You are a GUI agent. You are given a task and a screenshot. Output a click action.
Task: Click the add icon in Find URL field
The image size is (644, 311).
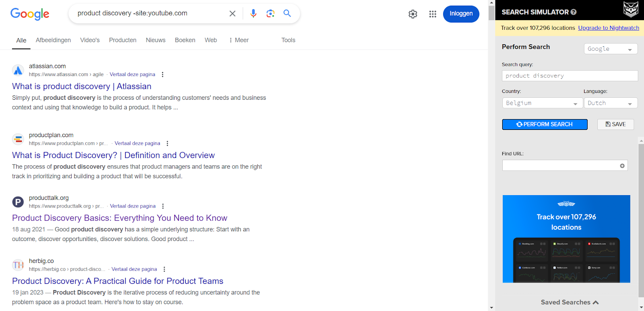coord(622,166)
